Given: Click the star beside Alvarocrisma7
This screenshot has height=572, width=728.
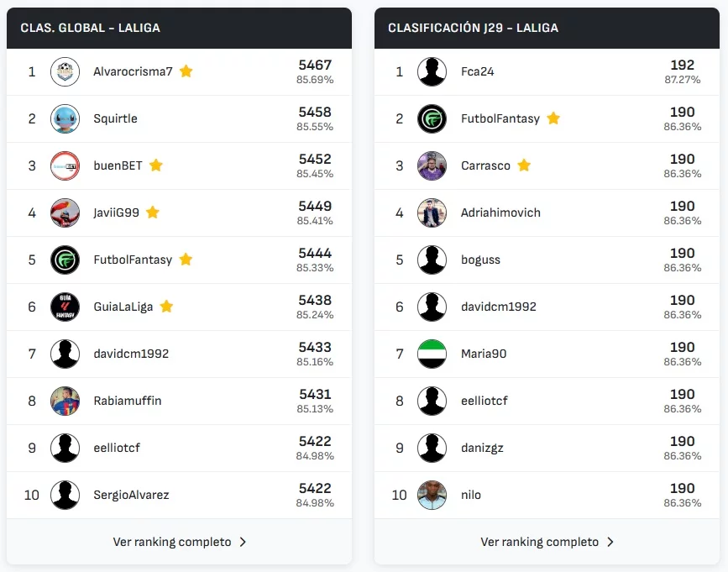Looking at the screenshot, I should coord(186,71).
